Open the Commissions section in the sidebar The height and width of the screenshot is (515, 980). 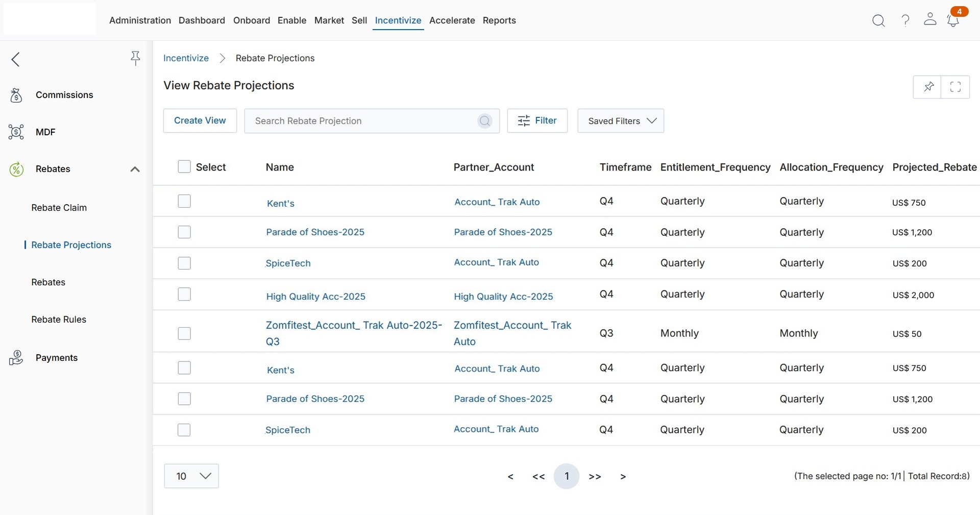coord(64,95)
